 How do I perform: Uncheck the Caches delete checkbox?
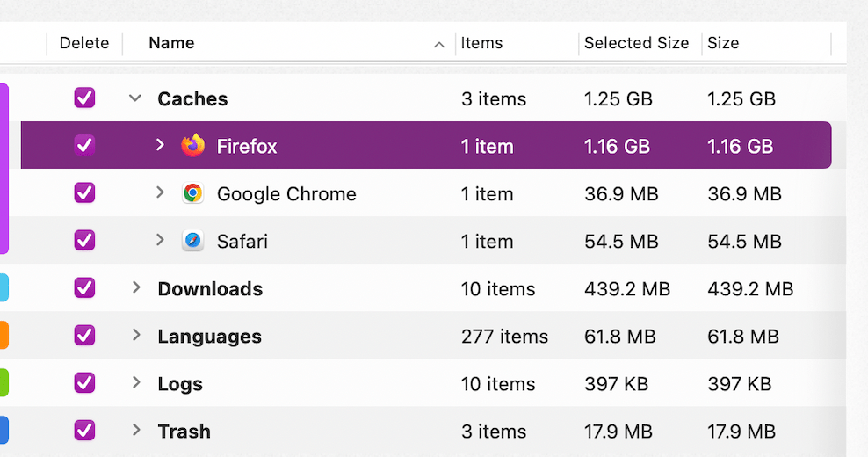84,98
